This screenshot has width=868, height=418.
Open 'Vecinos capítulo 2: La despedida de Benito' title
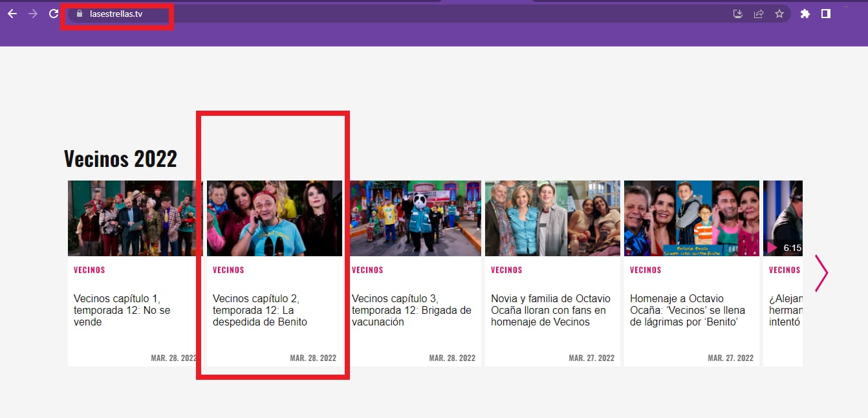pyautogui.click(x=260, y=310)
